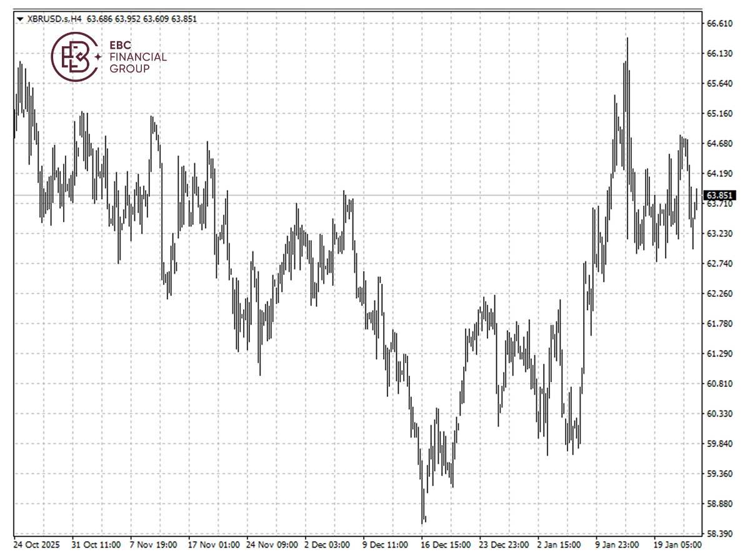Click the closing price value 63.851 in header
Viewport: 750px width, 560px height.
click(184, 19)
